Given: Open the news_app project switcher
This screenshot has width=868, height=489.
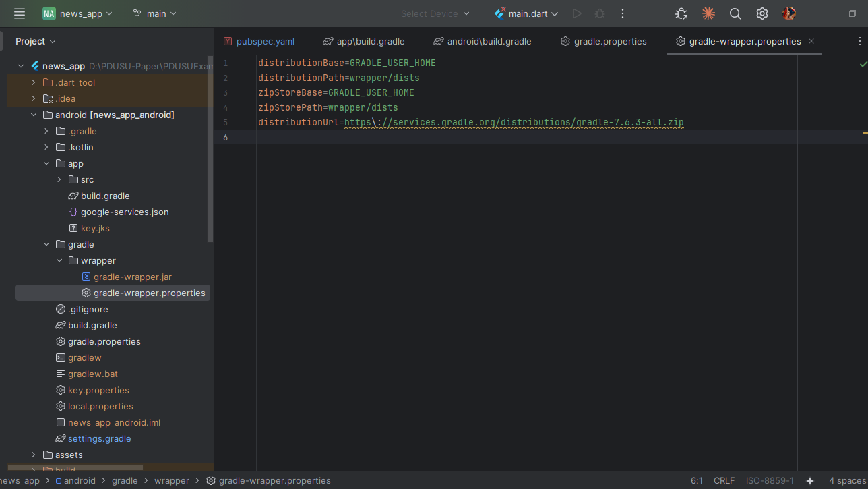Looking at the screenshot, I should [x=77, y=13].
